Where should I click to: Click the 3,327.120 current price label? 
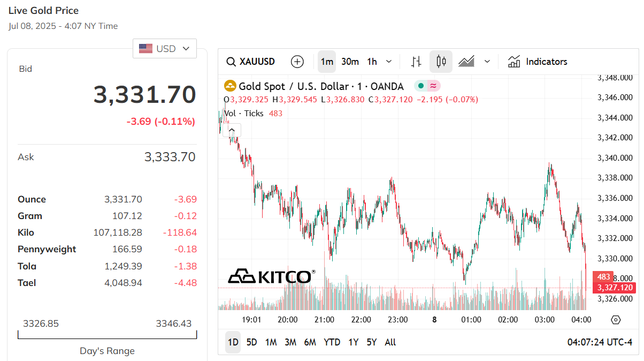pos(615,288)
